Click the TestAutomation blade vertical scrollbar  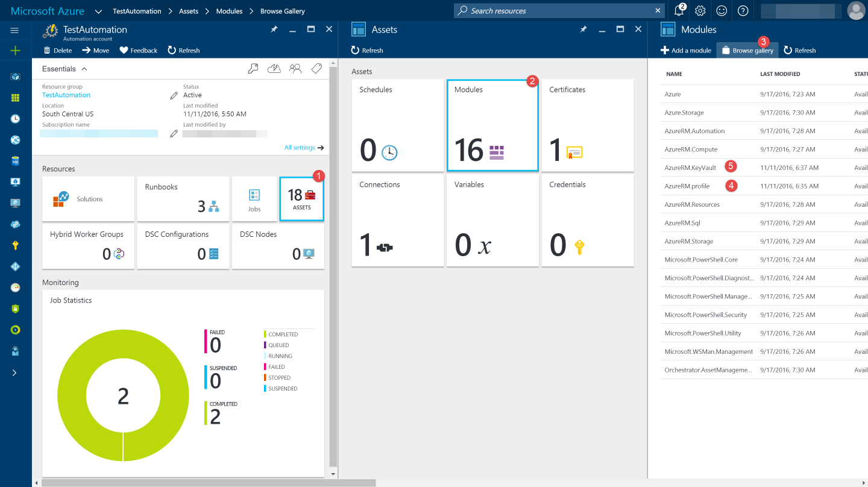(x=333, y=265)
